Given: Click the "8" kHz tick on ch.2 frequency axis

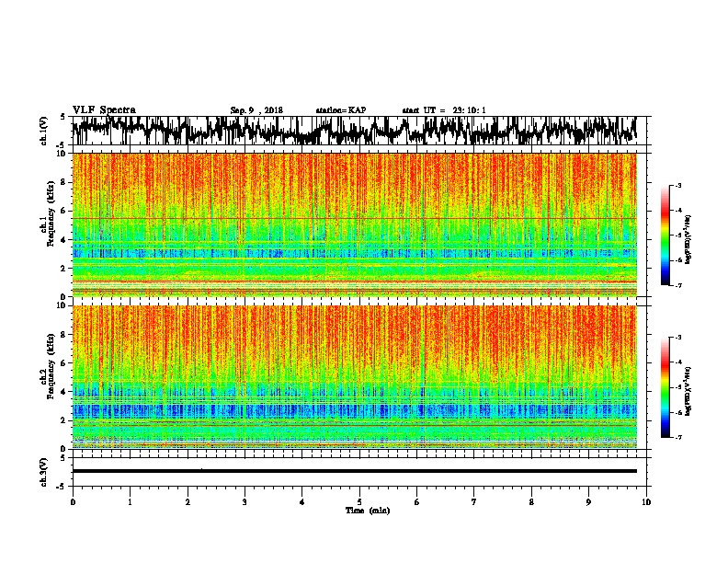Looking at the screenshot, I should [64, 335].
